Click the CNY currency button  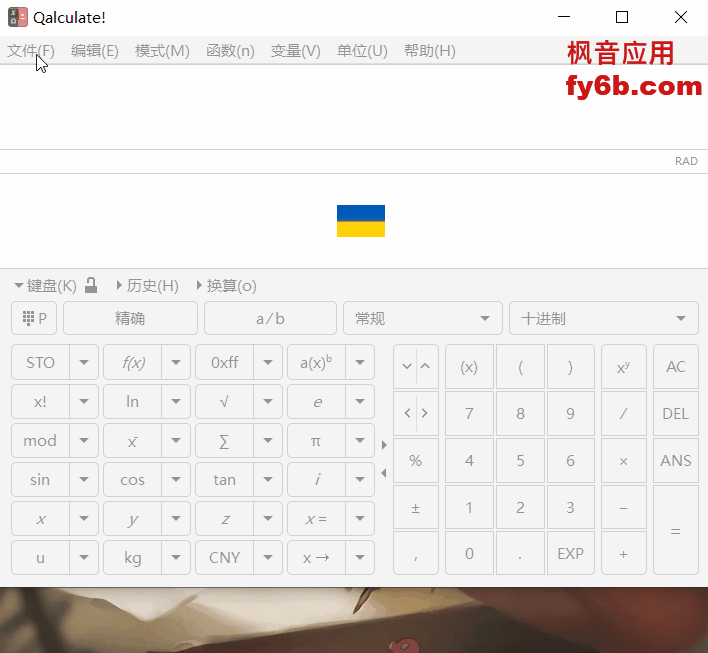[225, 557]
